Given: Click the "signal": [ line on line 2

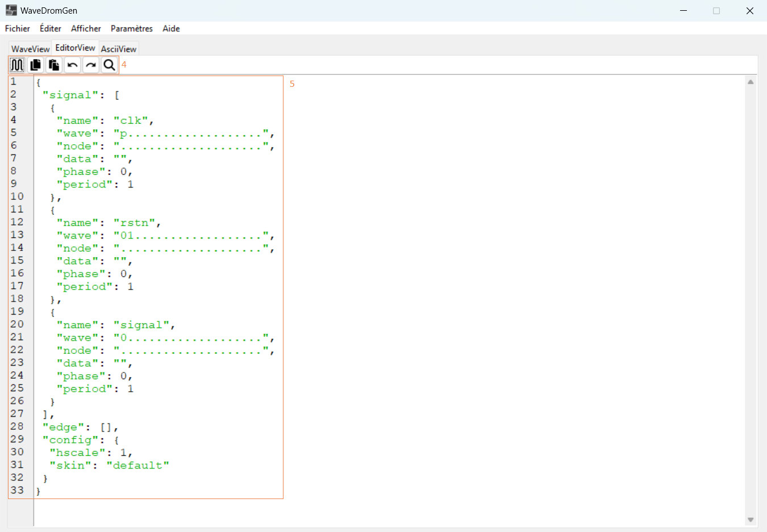Looking at the screenshot, I should click(81, 95).
